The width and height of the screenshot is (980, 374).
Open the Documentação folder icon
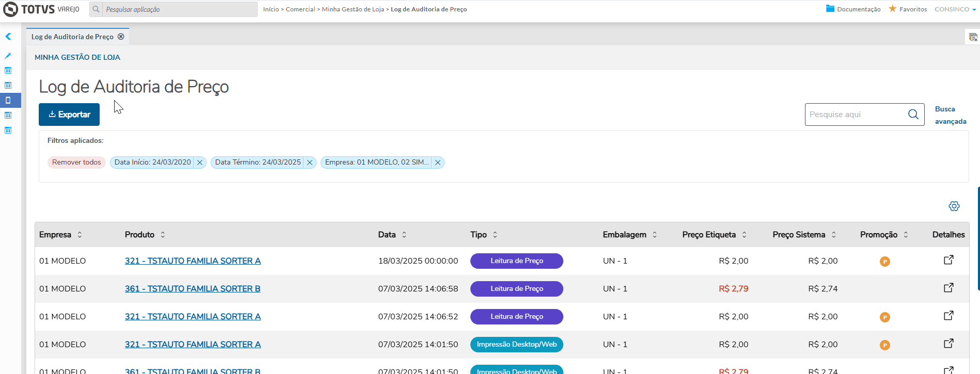pos(830,9)
